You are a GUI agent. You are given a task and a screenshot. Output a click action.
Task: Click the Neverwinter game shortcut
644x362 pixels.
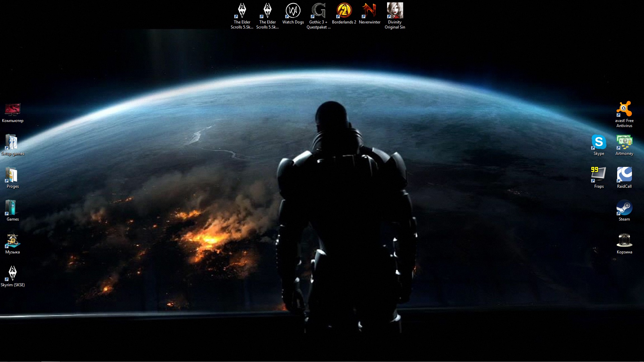coord(370,14)
